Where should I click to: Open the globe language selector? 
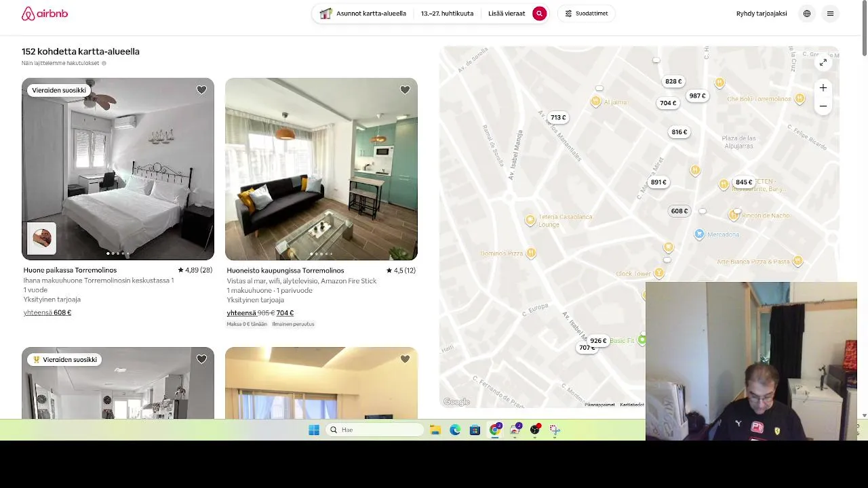click(x=806, y=14)
